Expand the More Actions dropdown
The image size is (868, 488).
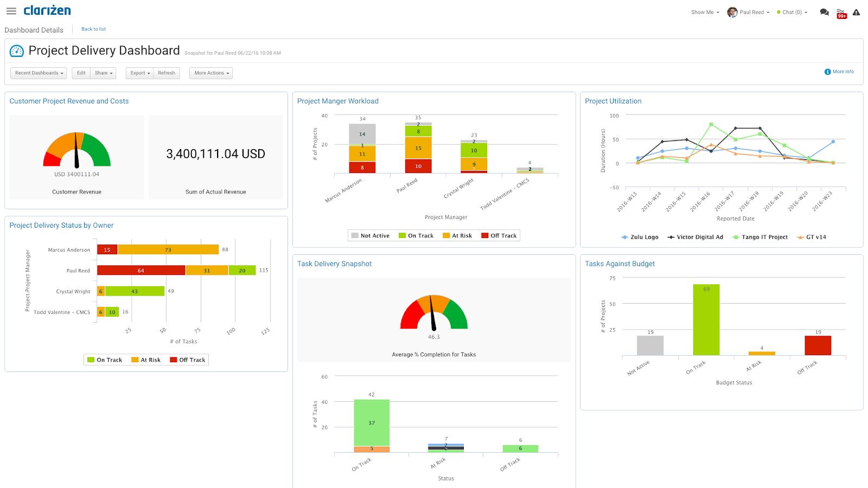(211, 73)
